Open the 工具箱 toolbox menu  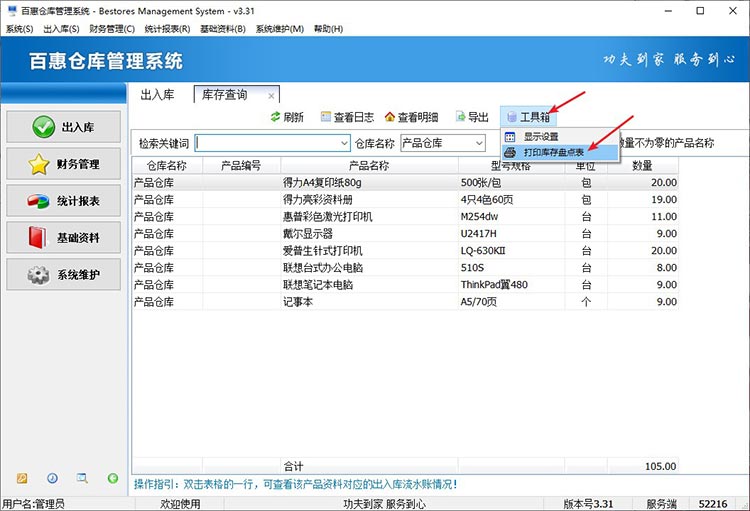point(529,117)
